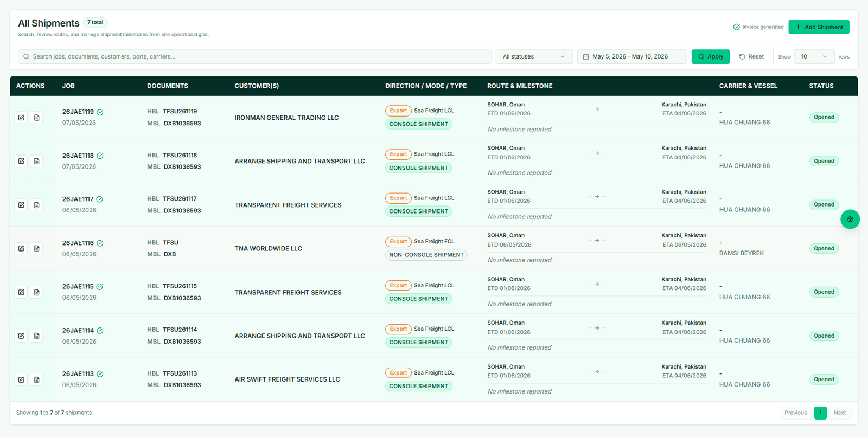Click Opened status badge for 26JAE1113

824,379
